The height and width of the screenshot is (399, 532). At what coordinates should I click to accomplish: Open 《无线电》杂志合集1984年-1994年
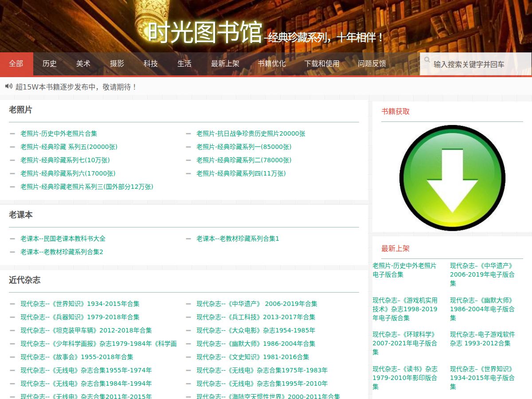click(x=86, y=383)
